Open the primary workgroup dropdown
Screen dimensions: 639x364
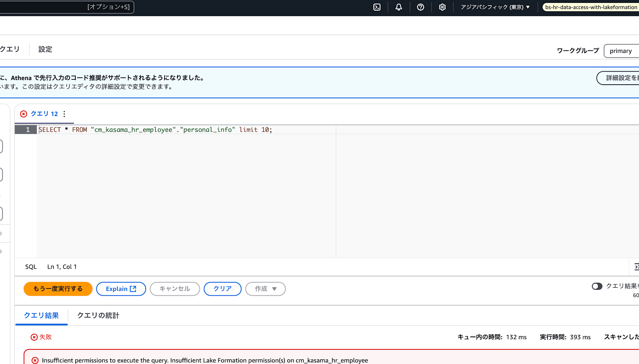point(621,51)
